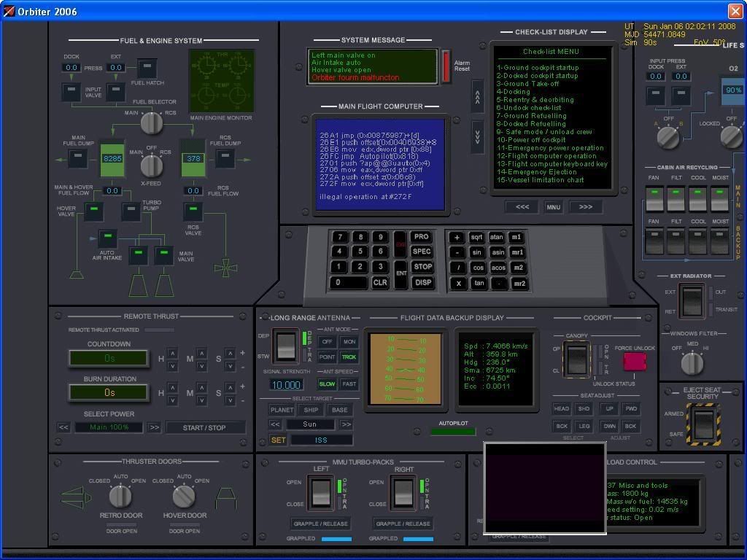Image resolution: width=747 pixels, height=560 pixels.
Task: Set antenna mode to TRCK
Action: pos(349,357)
